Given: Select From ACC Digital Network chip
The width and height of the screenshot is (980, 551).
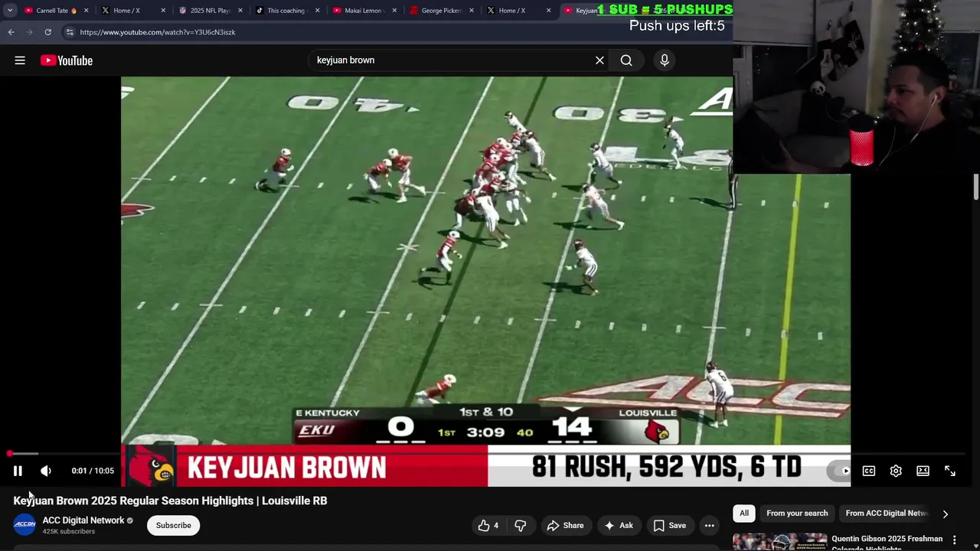Looking at the screenshot, I should (x=886, y=514).
